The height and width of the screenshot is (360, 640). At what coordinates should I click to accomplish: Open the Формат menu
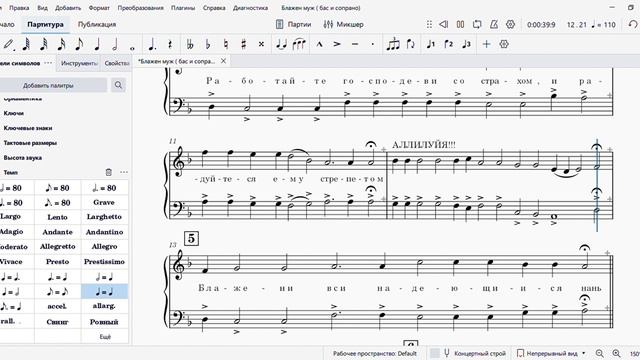(99, 8)
